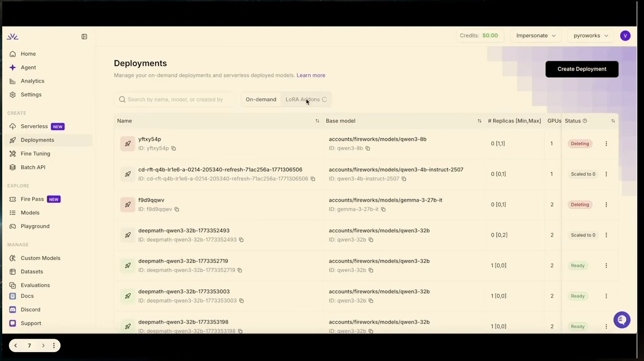
Task: Copy the yftxy54p deployment ID
Action: (x=174, y=149)
